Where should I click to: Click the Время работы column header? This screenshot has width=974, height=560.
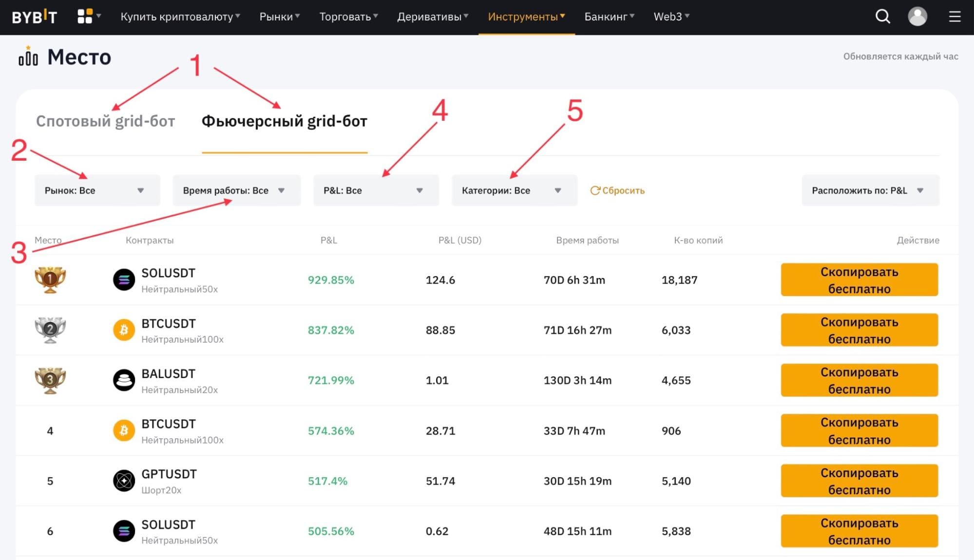tap(588, 240)
